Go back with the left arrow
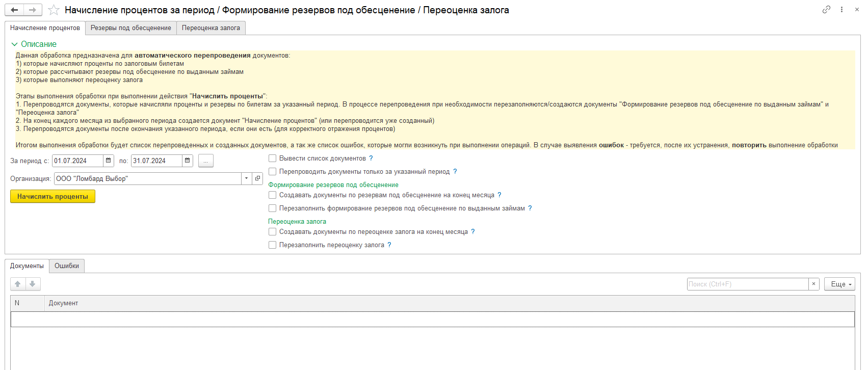Image resolution: width=868 pixels, height=370 pixels. 14,10
